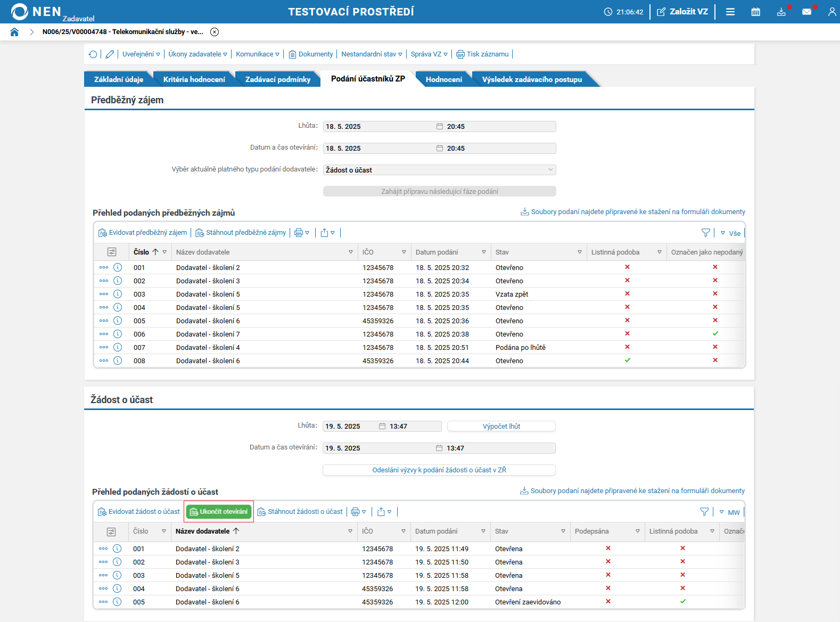Click the hamburger menu icon in the header
840x622 pixels.
[730, 12]
